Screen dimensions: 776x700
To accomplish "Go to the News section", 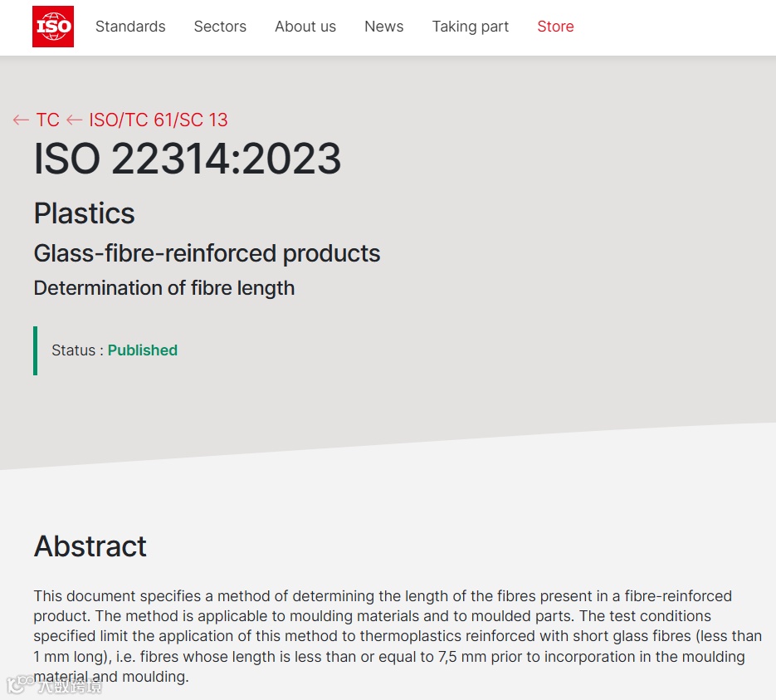I will (383, 27).
